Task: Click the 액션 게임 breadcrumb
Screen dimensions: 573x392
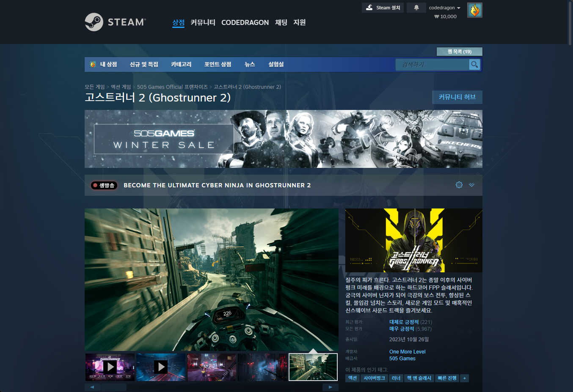Action: (121, 87)
